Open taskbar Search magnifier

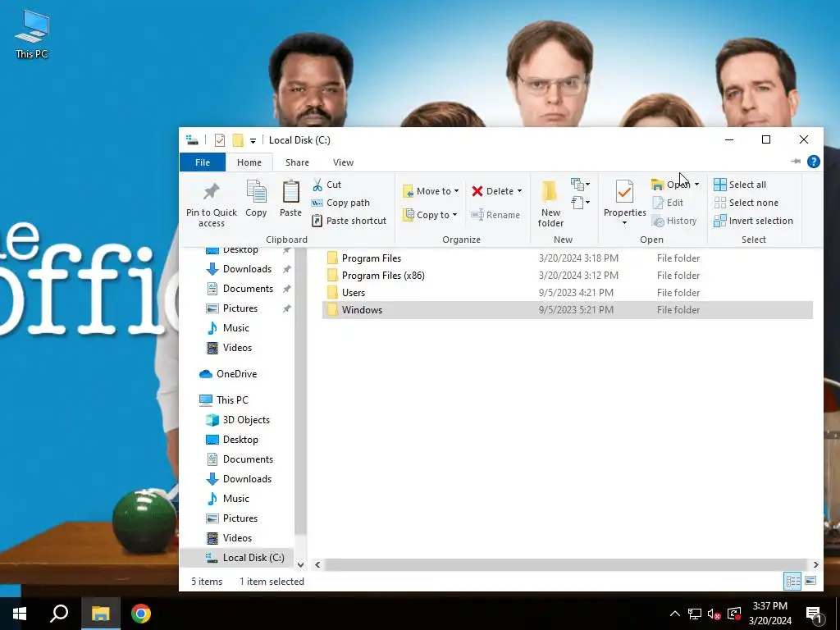pos(59,614)
